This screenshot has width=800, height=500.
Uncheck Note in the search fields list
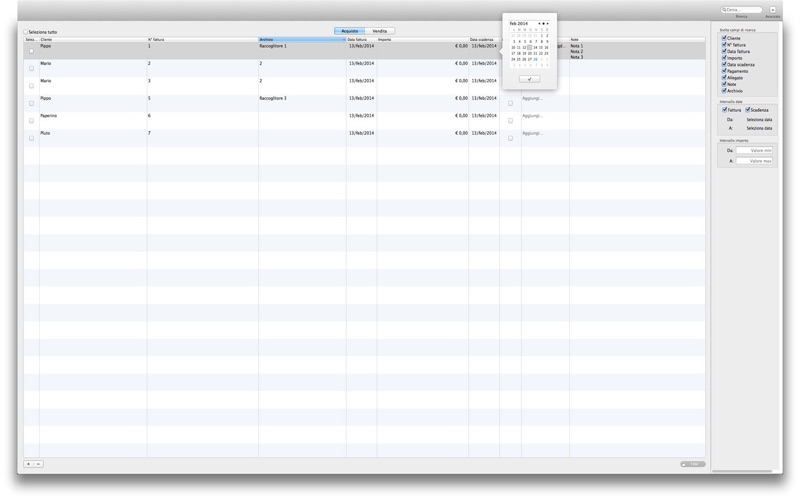click(x=723, y=84)
